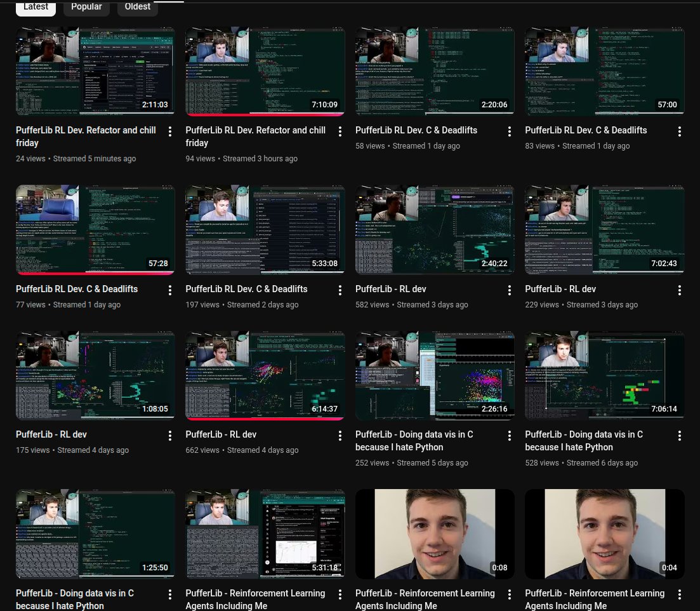
Task: Open action menu for the 175 views video
Action: pos(170,436)
